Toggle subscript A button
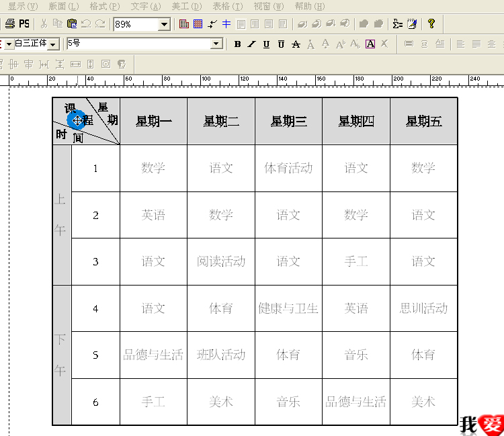 point(355,44)
